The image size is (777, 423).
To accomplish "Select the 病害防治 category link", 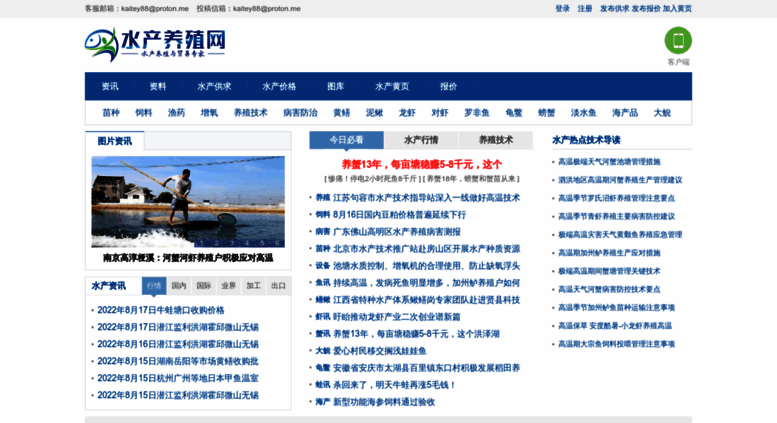I will coord(300,113).
